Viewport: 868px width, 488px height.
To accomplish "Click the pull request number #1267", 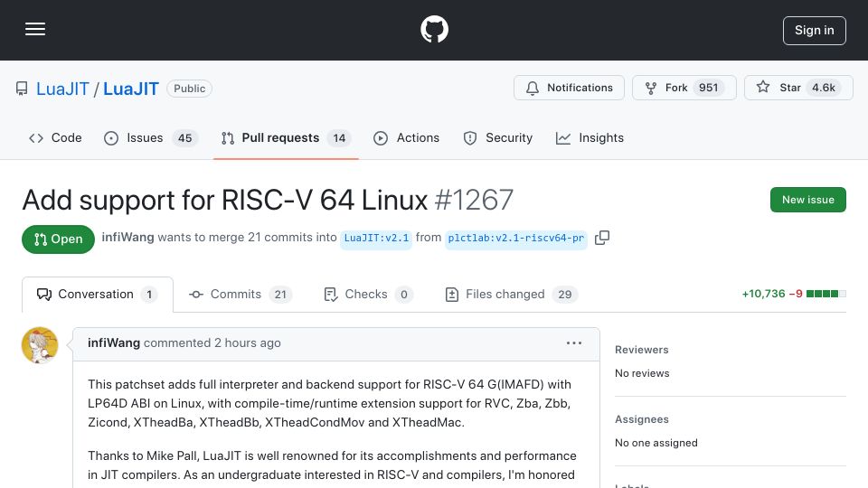I will 474,200.
